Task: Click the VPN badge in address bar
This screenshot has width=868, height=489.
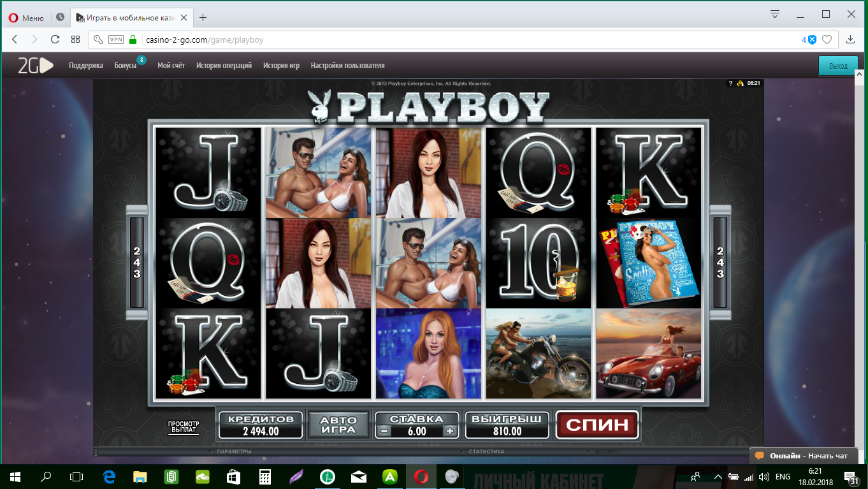Action: pyautogui.click(x=116, y=40)
